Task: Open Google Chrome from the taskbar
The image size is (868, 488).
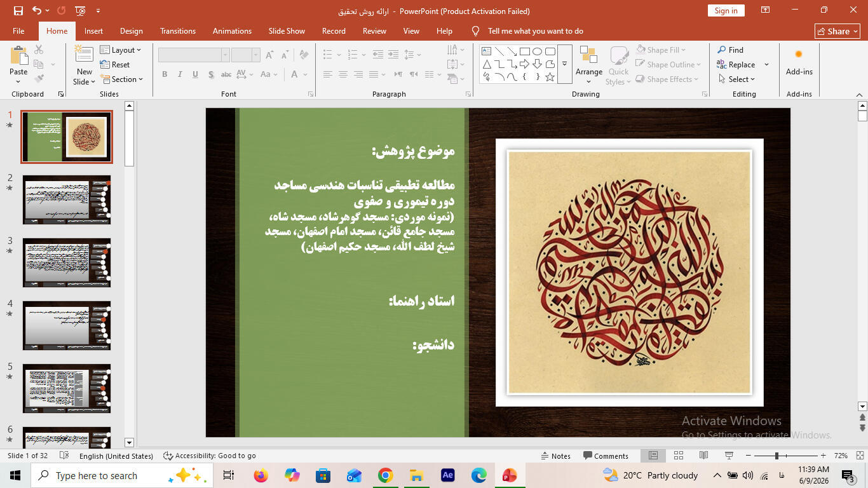Action: pos(385,475)
